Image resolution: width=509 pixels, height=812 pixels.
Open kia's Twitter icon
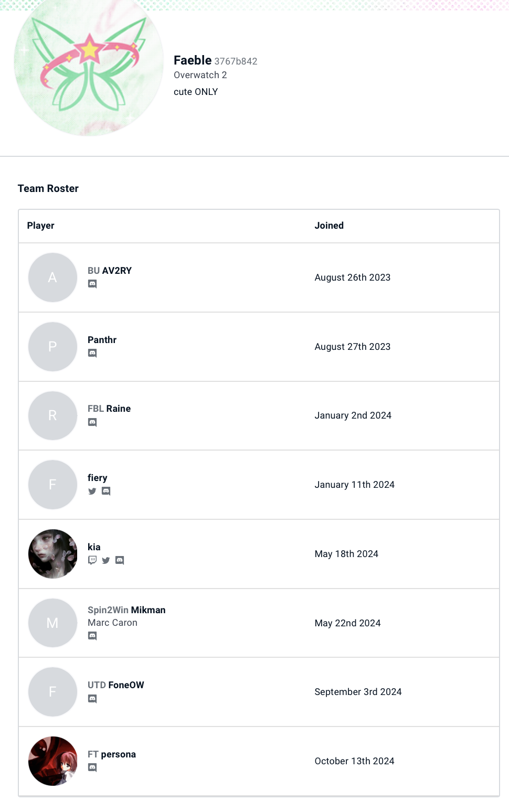pos(106,560)
